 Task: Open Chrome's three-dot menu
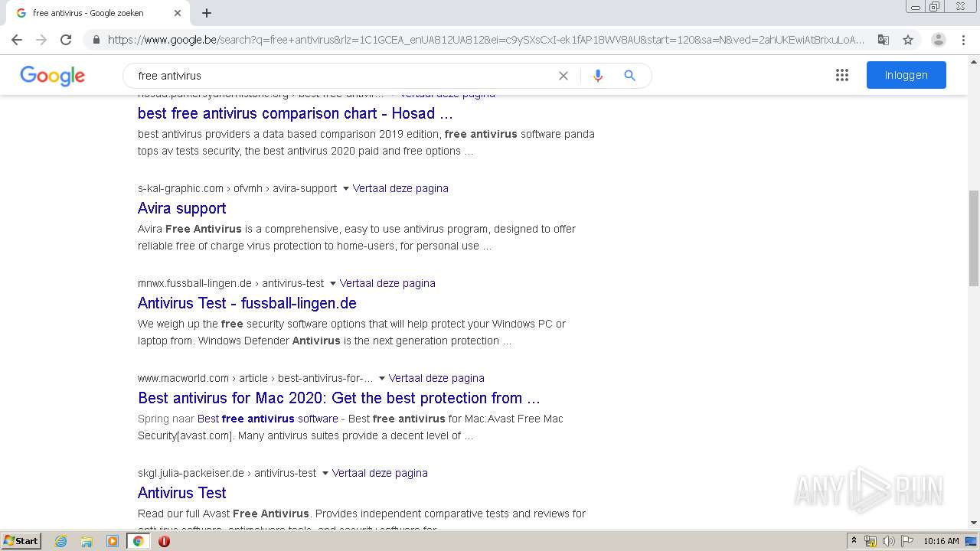963,40
